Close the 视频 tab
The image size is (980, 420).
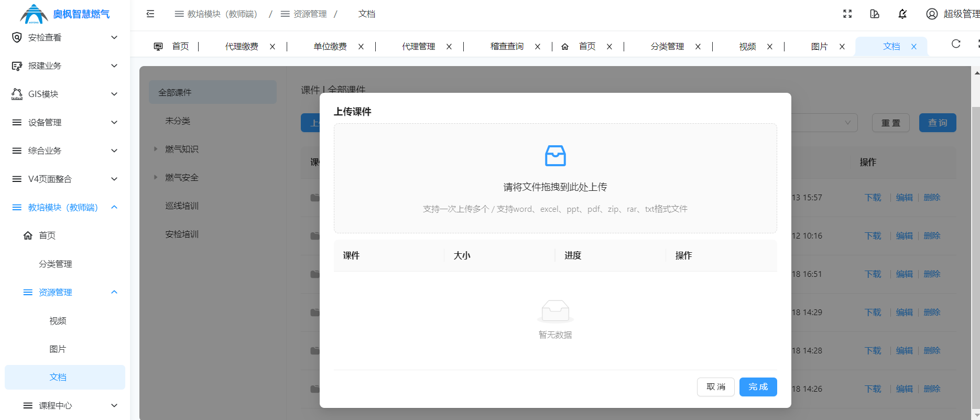tap(770, 46)
